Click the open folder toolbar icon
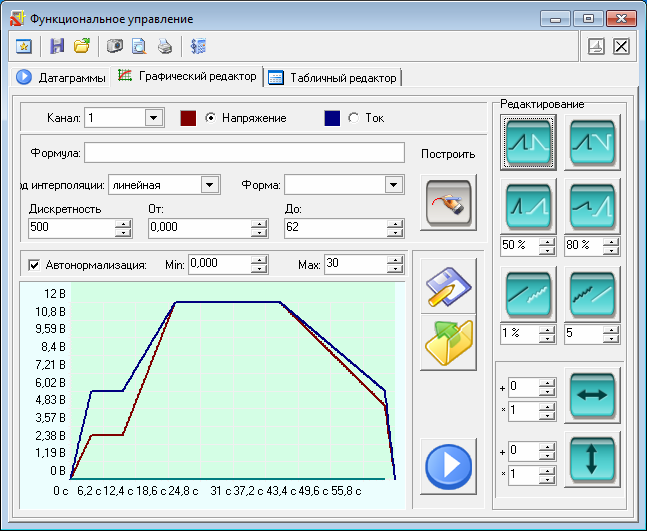The height and width of the screenshot is (531, 647). (82, 46)
